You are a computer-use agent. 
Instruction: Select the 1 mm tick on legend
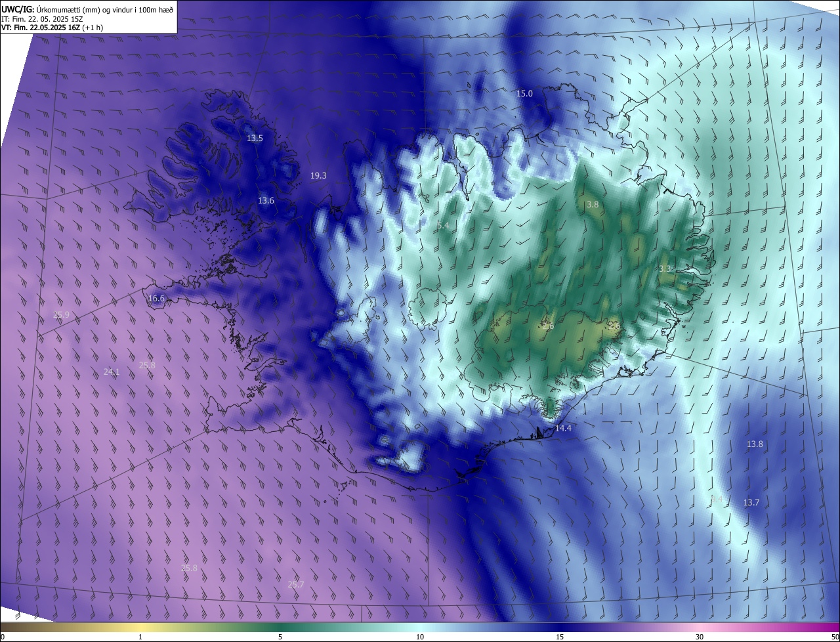[140, 637]
